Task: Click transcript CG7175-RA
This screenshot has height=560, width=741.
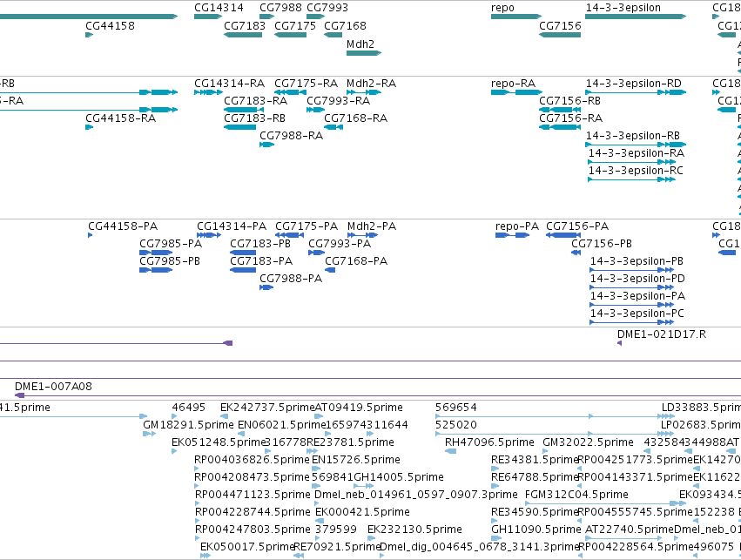Action: tap(291, 92)
